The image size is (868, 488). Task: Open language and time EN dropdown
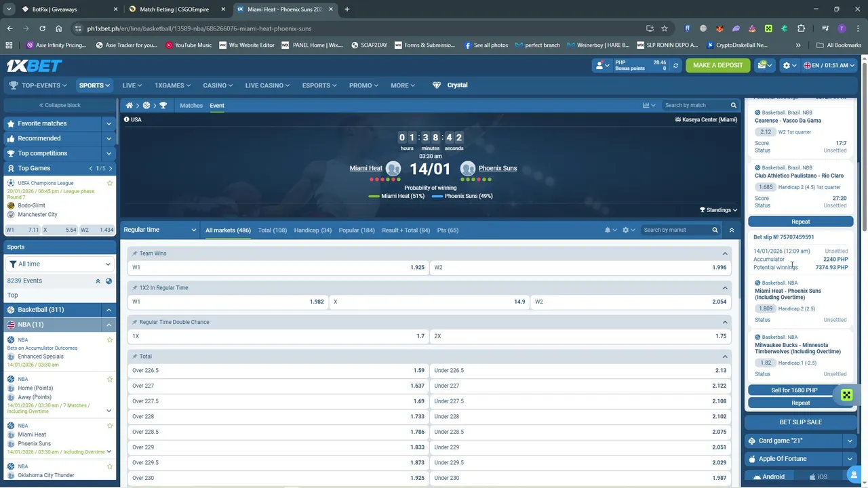829,65
